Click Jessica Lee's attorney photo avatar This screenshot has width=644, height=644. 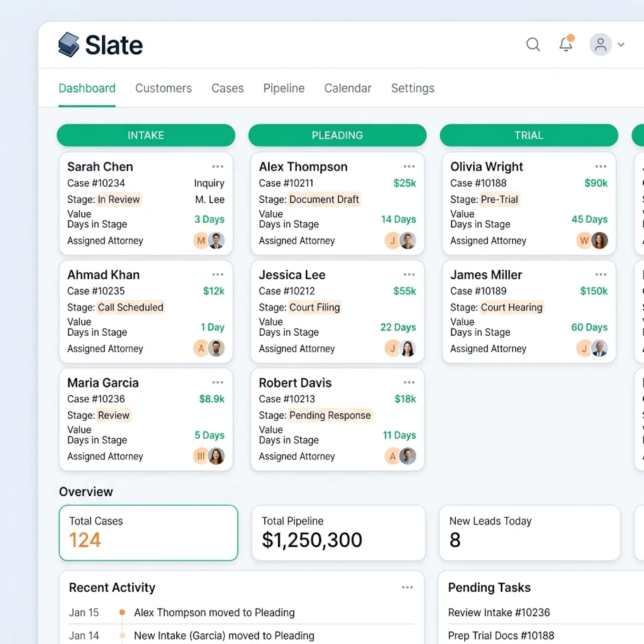[x=408, y=349]
